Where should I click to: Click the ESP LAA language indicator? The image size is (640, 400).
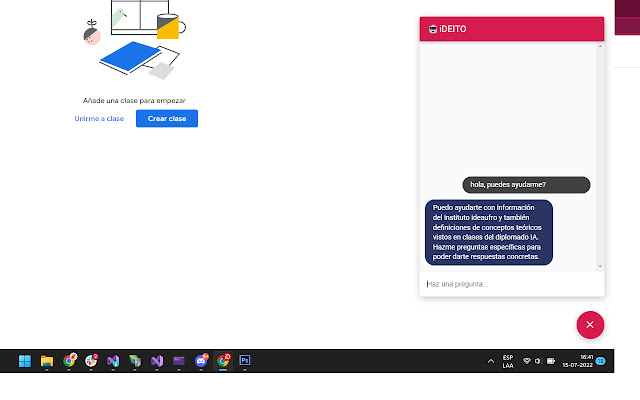[508, 361]
